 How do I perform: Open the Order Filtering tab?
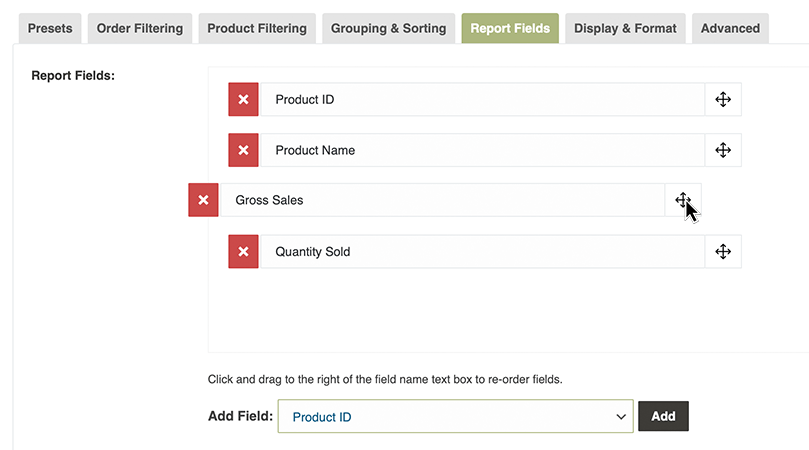[140, 28]
